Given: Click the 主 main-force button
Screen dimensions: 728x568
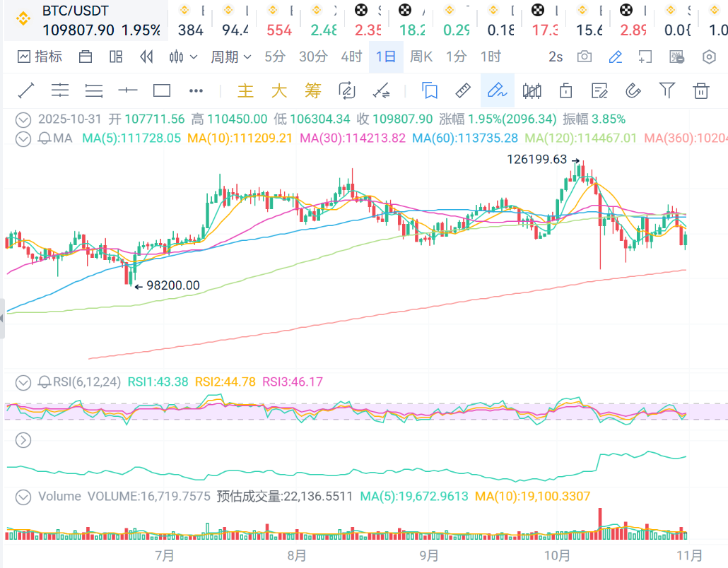Looking at the screenshot, I should pyautogui.click(x=245, y=90).
